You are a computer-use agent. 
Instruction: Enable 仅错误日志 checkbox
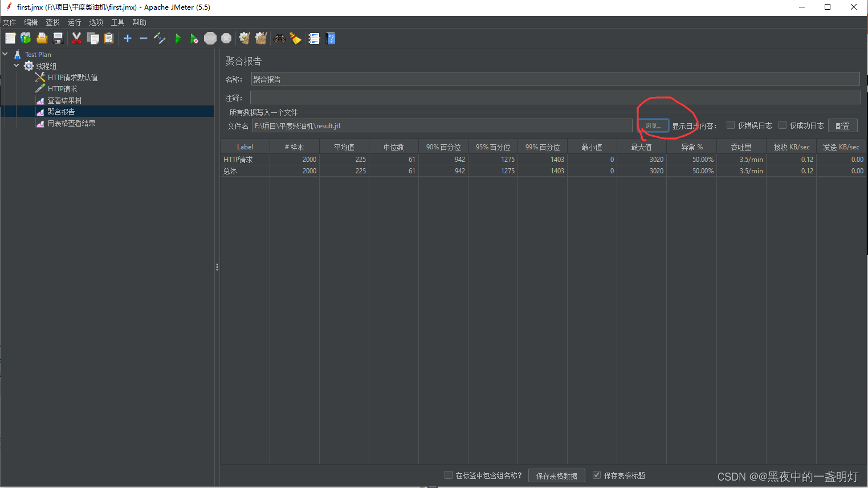tap(731, 125)
